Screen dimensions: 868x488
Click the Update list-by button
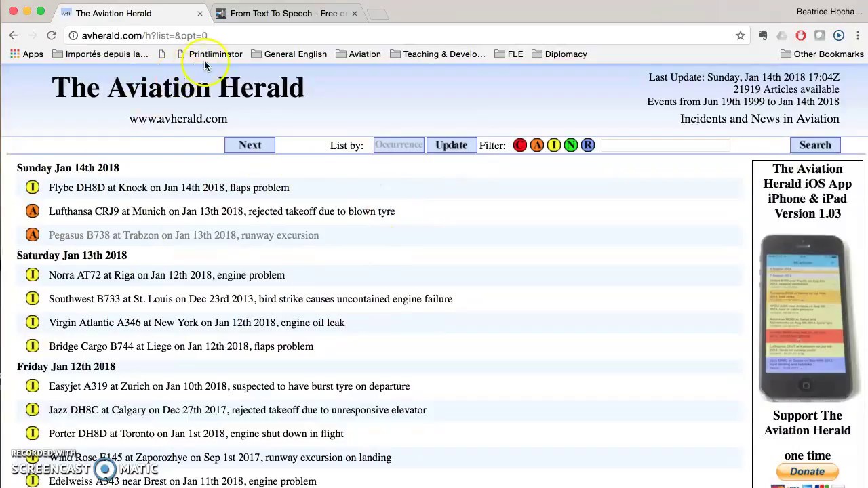click(451, 145)
